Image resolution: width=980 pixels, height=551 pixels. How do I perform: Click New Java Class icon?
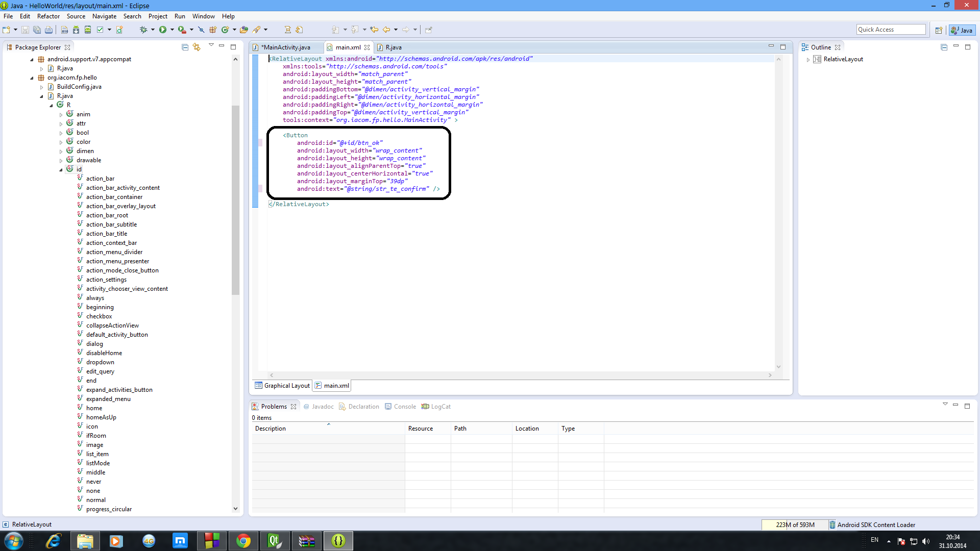click(x=225, y=30)
